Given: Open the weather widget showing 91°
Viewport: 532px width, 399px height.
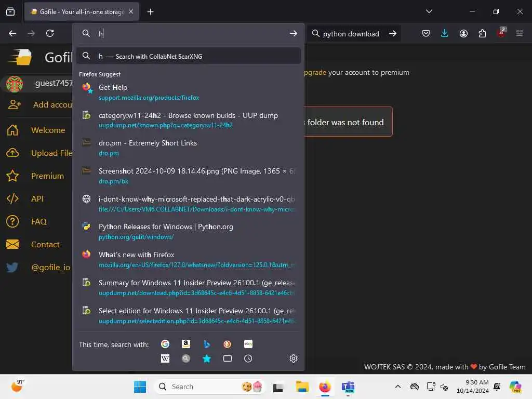Looking at the screenshot, I should click(x=17, y=386).
